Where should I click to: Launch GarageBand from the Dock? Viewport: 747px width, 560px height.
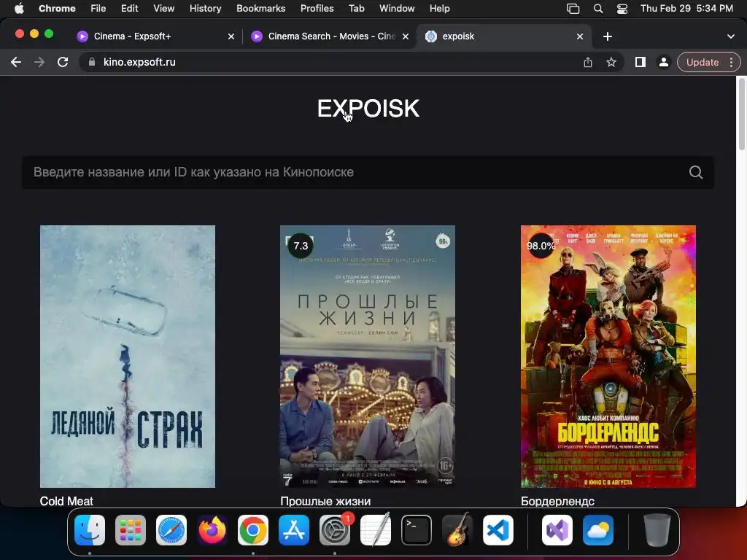click(457, 530)
